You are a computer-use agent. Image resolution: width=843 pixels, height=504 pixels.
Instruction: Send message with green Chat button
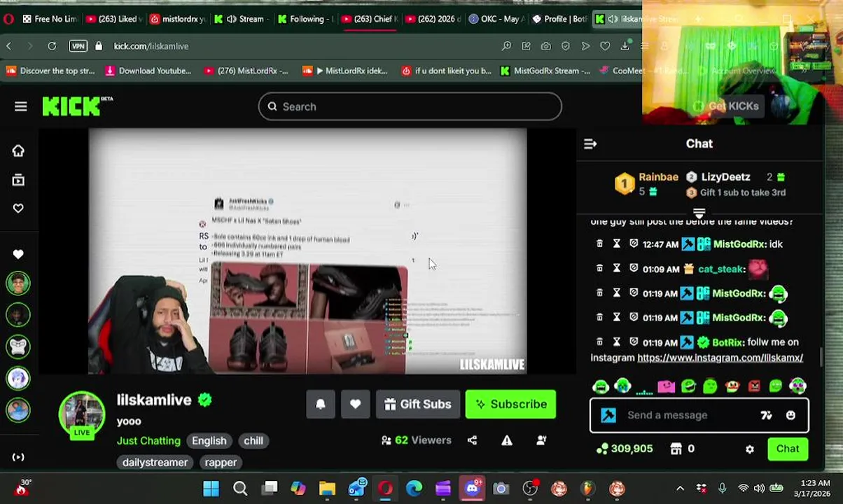point(788,449)
